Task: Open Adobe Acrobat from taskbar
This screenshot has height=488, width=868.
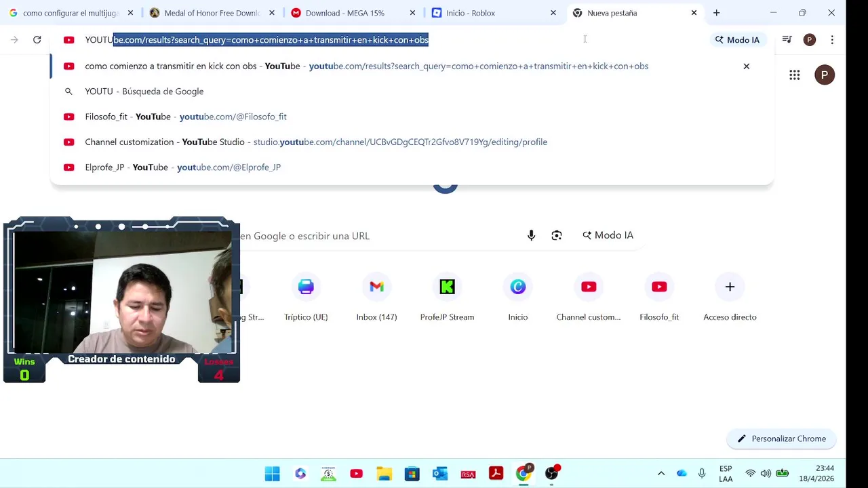Action: (496, 474)
